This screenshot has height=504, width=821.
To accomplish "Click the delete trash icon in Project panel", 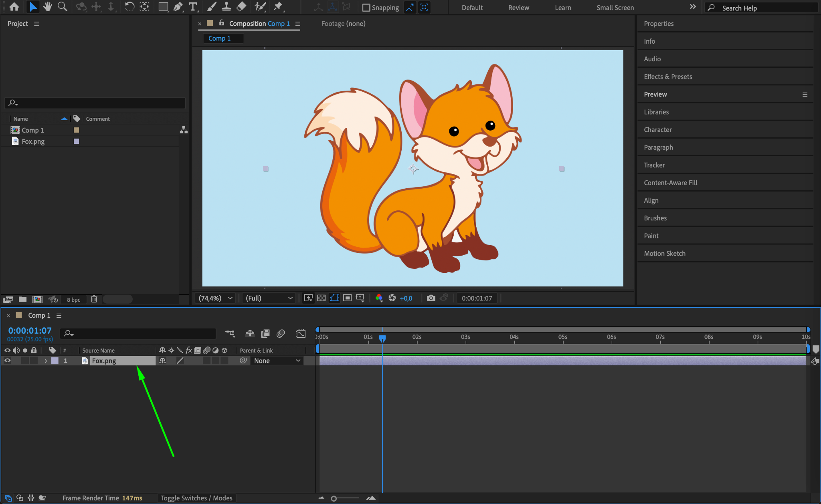I will tap(94, 299).
